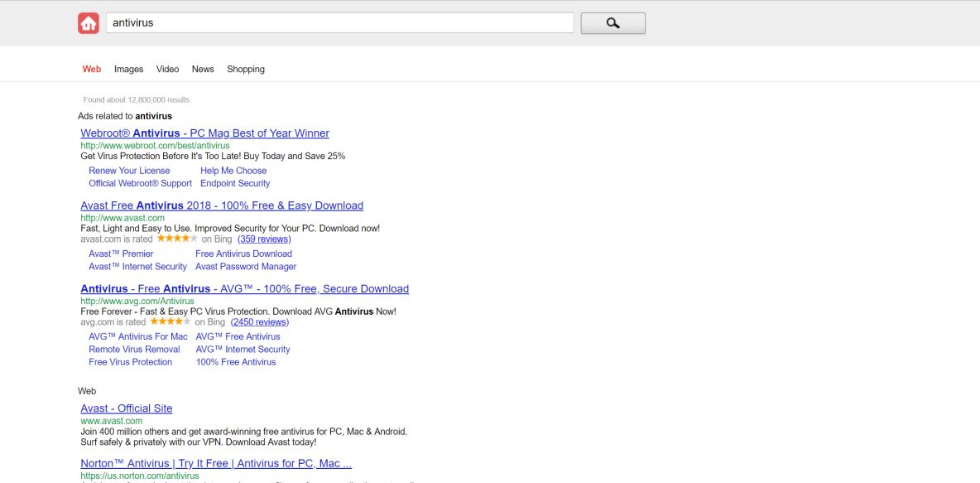
Task: Open '100% Free Antivirus' sitelink
Action: 236,362
